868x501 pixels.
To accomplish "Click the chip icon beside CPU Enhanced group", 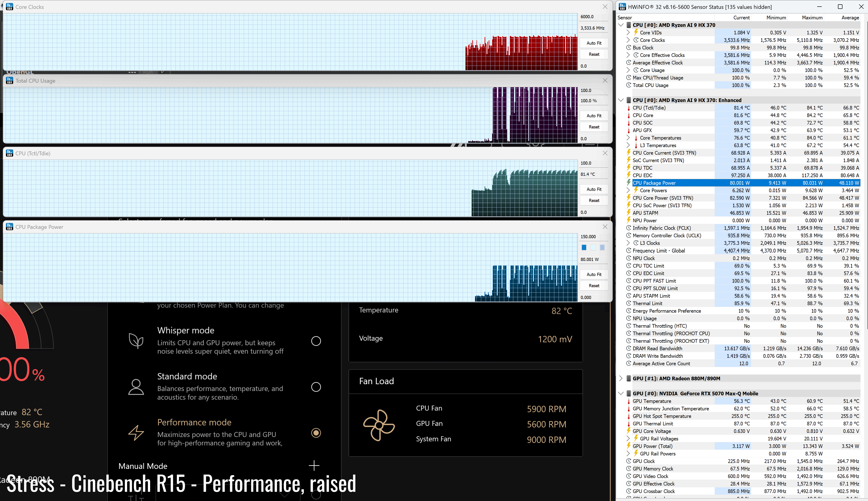I will pos(629,100).
